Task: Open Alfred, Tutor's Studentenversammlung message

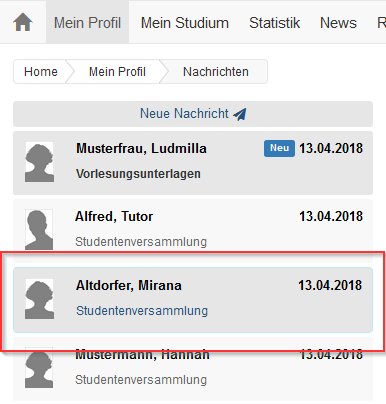Action: tap(193, 231)
